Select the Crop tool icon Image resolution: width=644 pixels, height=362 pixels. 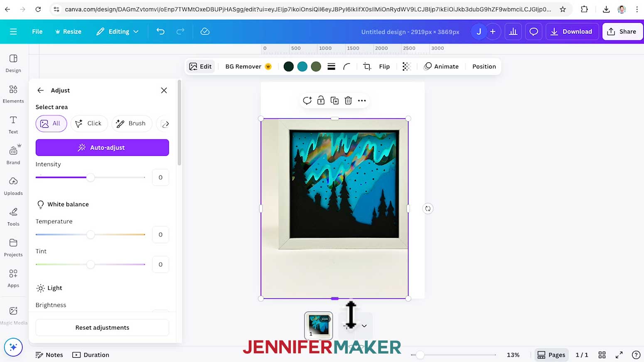pyautogui.click(x=367, y=66)
